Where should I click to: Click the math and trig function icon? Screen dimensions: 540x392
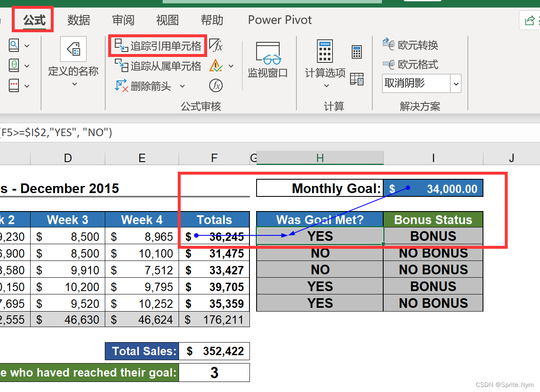(14, 65)
